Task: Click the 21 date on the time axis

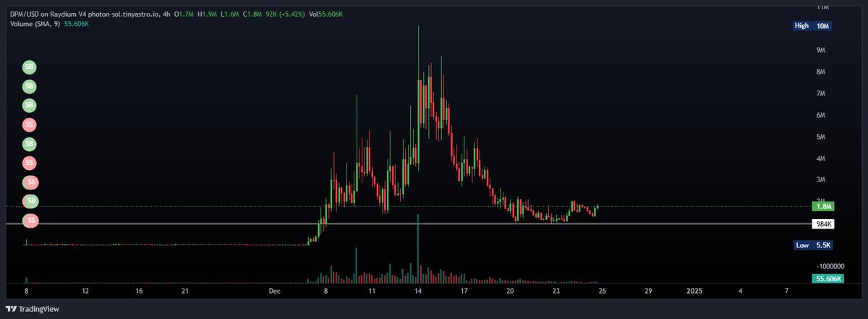Action: (x=185, y=291)
